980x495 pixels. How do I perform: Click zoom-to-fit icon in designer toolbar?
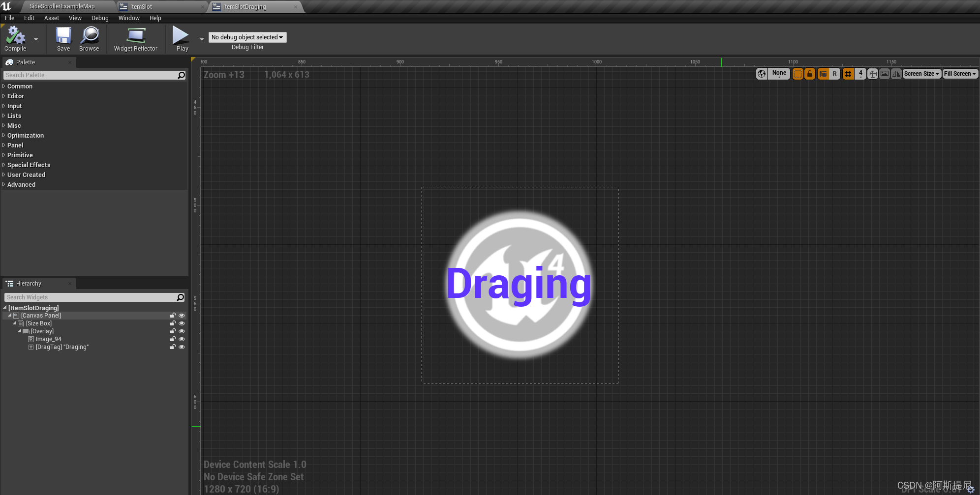(x=873, y=74)
